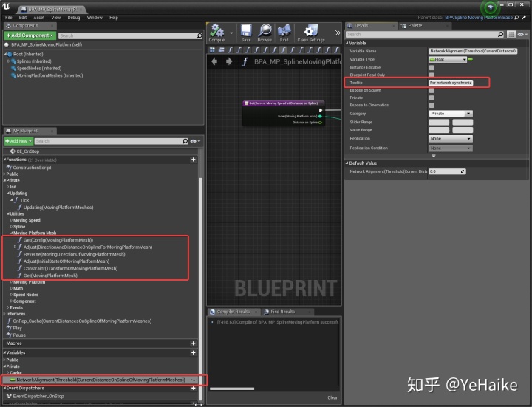Toggle Blueprint Read Only checkbox

point(432,75)
